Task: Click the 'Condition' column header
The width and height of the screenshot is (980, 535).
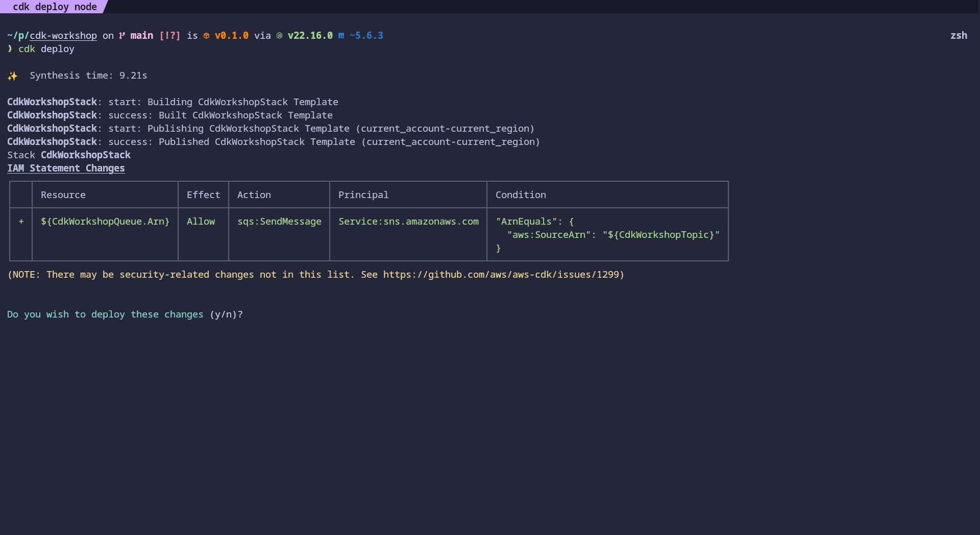Action: [521, 195]
